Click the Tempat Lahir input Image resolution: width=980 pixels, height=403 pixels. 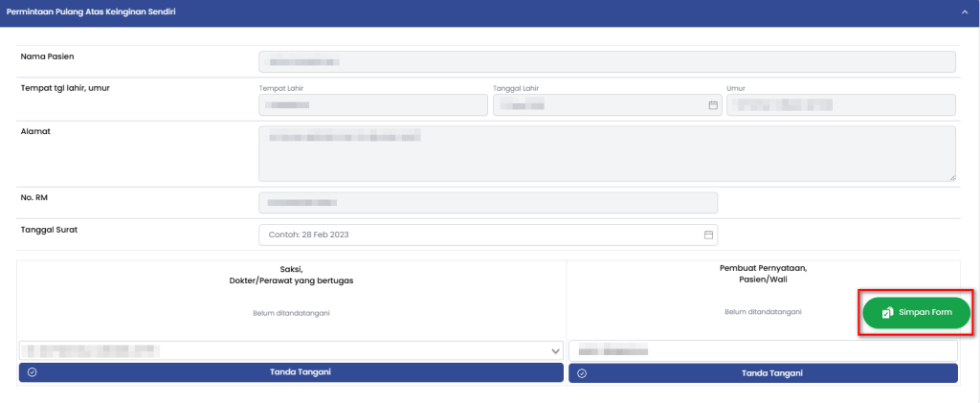(x=372, y=105)
